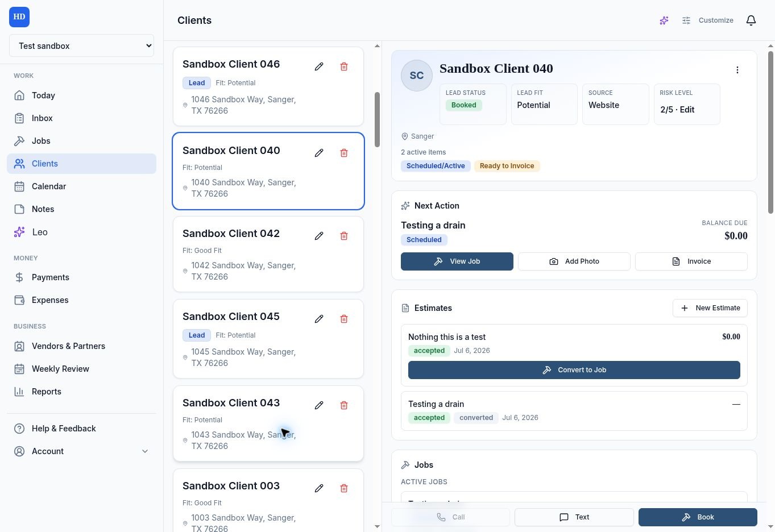Click the Call button
Screen dimensions: 775x532
click(x=450, y=517)
